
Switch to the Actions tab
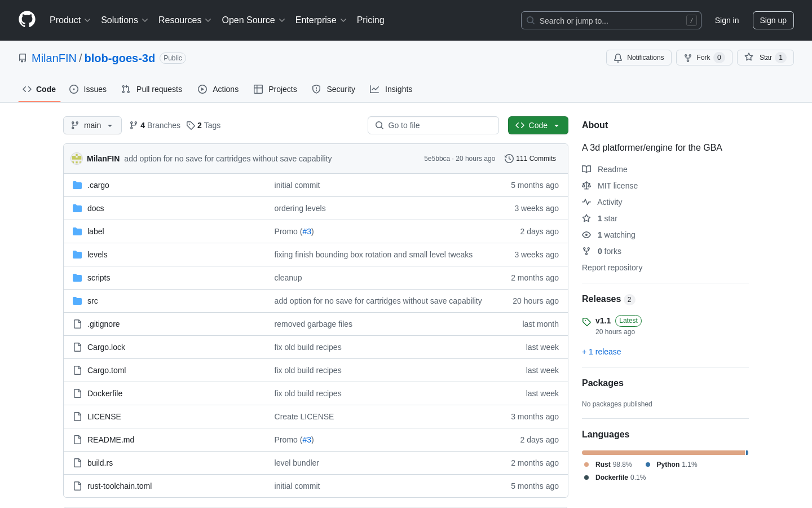click(218, 89)
